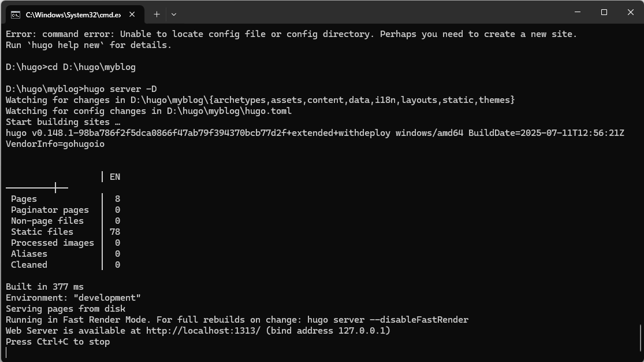The width and height of the screenshot is (644, 362).
Task: Minimize the terminal window
Action: pos(578,12)
